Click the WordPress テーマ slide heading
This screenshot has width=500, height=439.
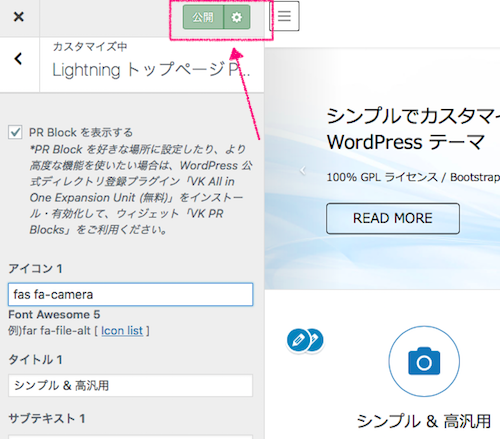(x=406, y=142)
